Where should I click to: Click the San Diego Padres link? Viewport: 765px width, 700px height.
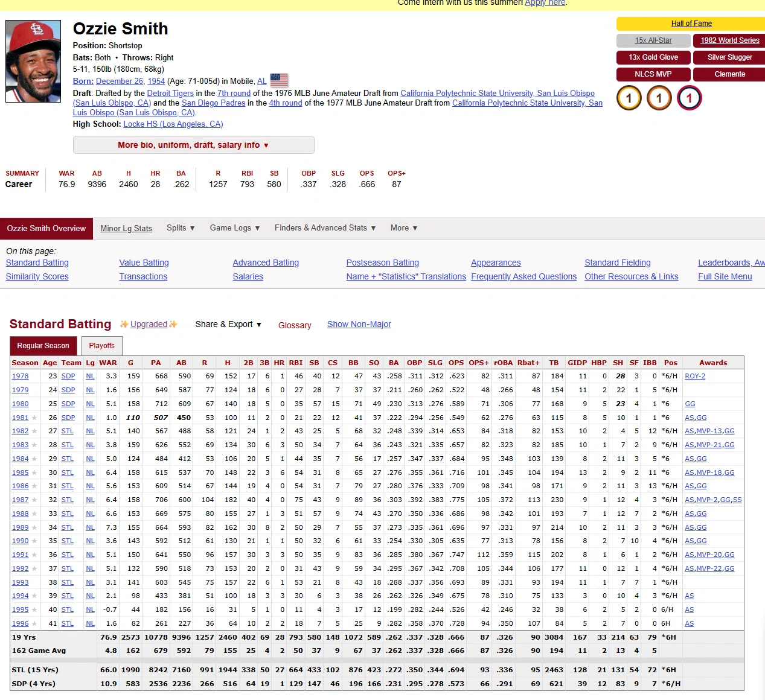pos(214,103)
